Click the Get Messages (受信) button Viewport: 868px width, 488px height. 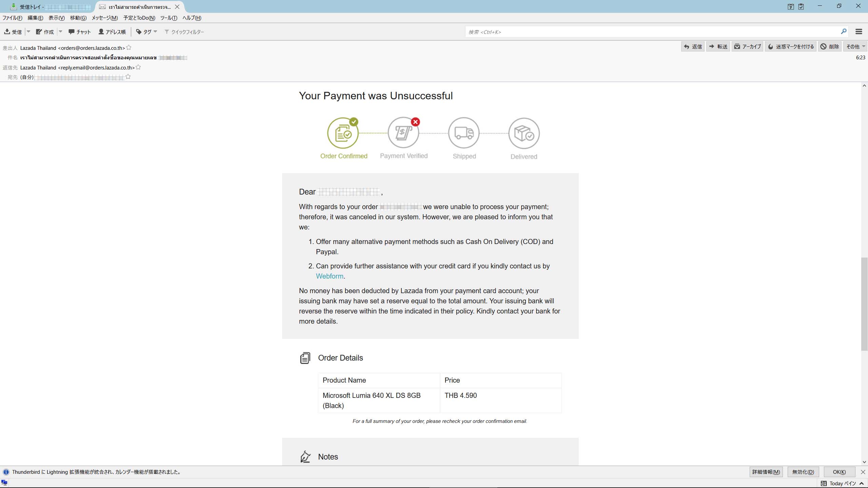coord(13,32)
